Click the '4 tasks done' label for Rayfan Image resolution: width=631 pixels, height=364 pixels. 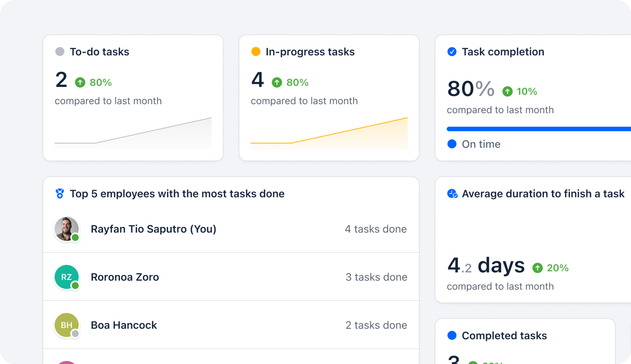[376, 229]
